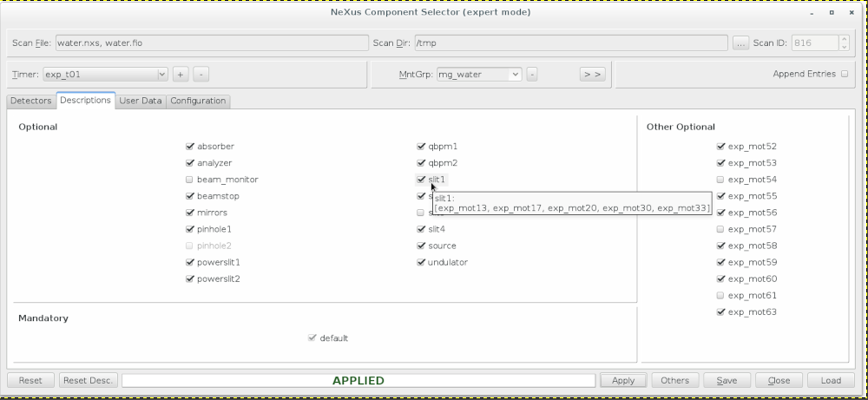The height and width of the screenshot is (400, 868).
Task: Close the window via title bar X
Action: tap(852, 12)
